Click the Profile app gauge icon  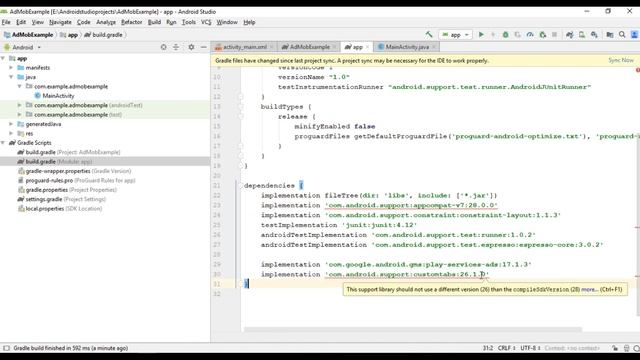click(x=530, y=35)
